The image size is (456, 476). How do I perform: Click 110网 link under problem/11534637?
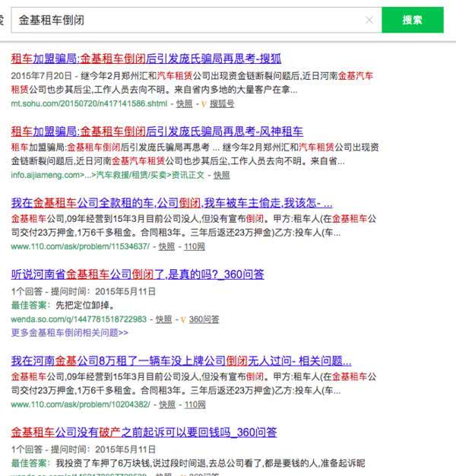pos(195,246)
